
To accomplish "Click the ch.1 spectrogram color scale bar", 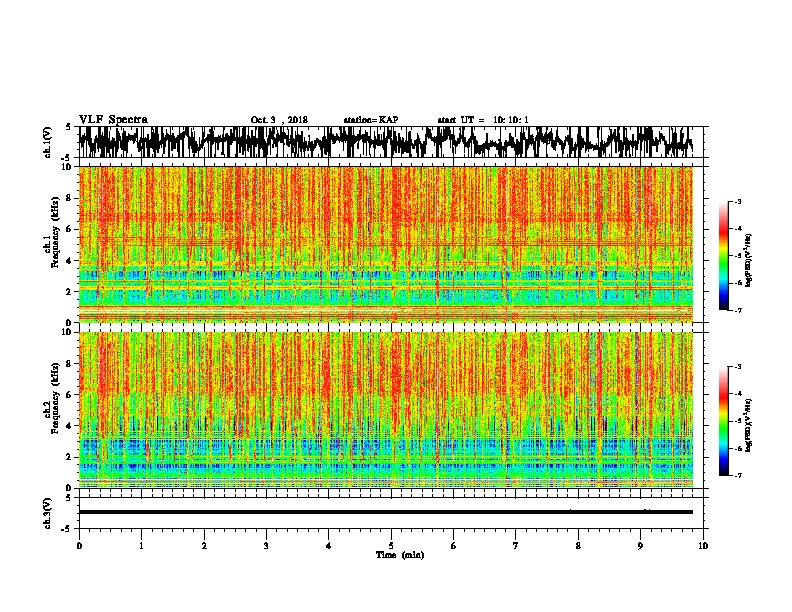I will [724, 256].
